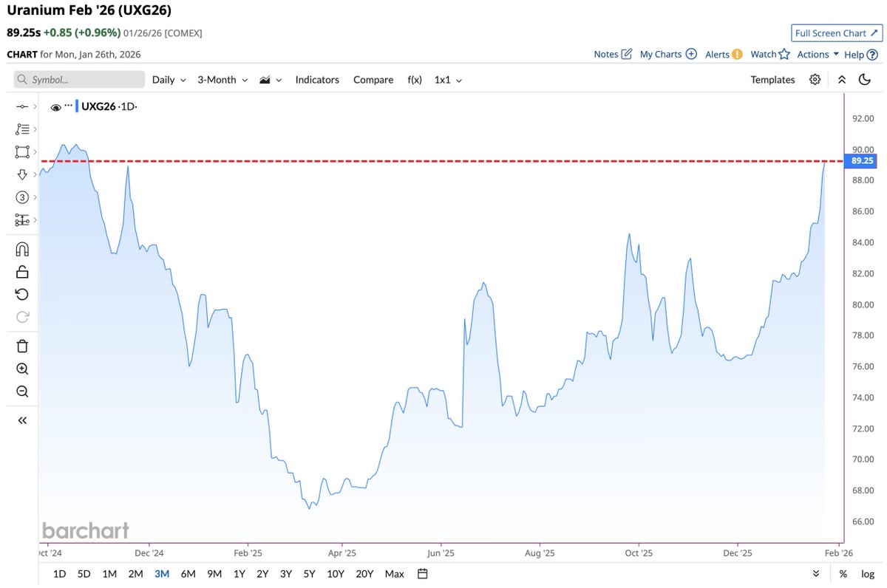Viewport: 887px width, 588px height.
Task: Click the symbol search field
Action: tap(79, 80)
